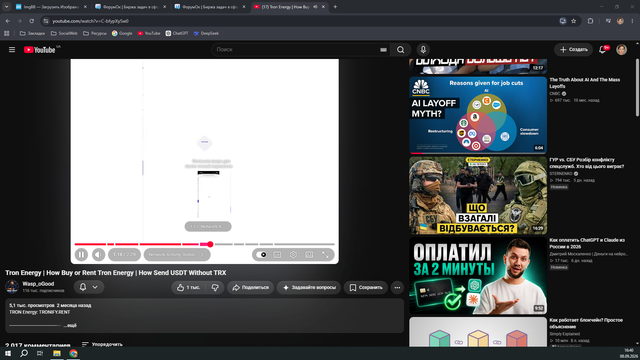Click the Создать create button

(x=573, y=49)
